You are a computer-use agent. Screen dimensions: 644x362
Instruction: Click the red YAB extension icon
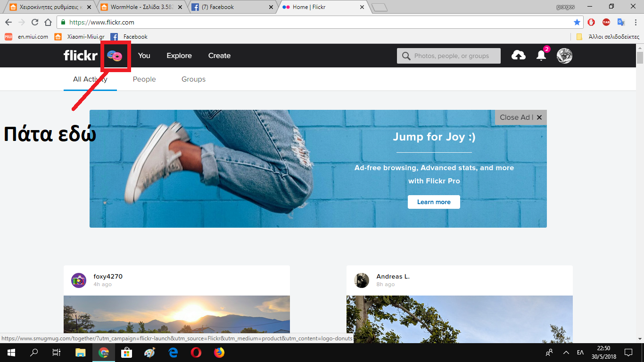coord(606,22)
